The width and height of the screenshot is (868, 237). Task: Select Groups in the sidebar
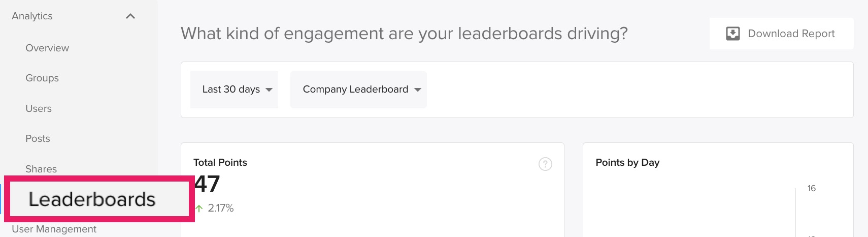[42, 78]
